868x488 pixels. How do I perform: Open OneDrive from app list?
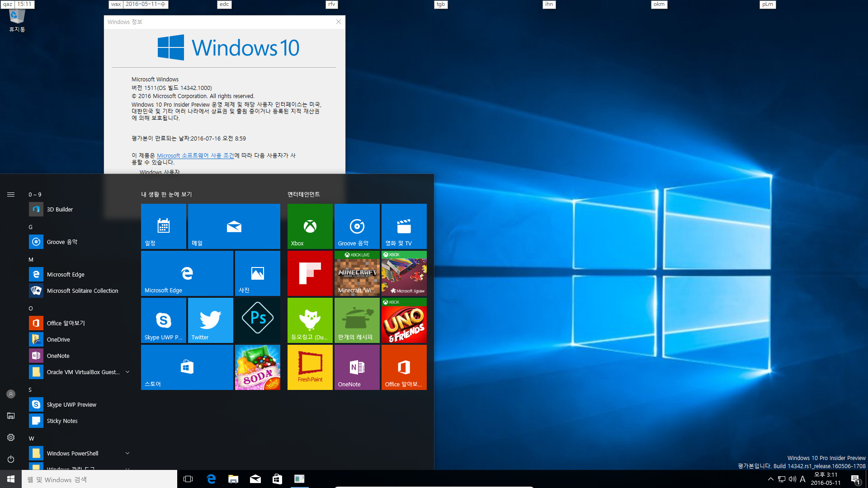pos(80,339)
